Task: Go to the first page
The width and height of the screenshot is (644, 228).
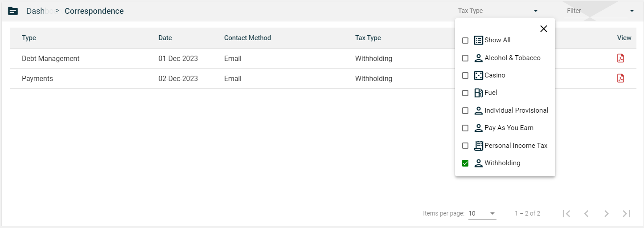Action: point(566,214)
